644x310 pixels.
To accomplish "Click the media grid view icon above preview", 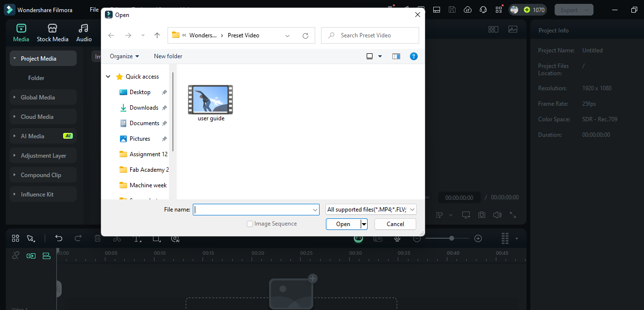I will coord(493,30).
